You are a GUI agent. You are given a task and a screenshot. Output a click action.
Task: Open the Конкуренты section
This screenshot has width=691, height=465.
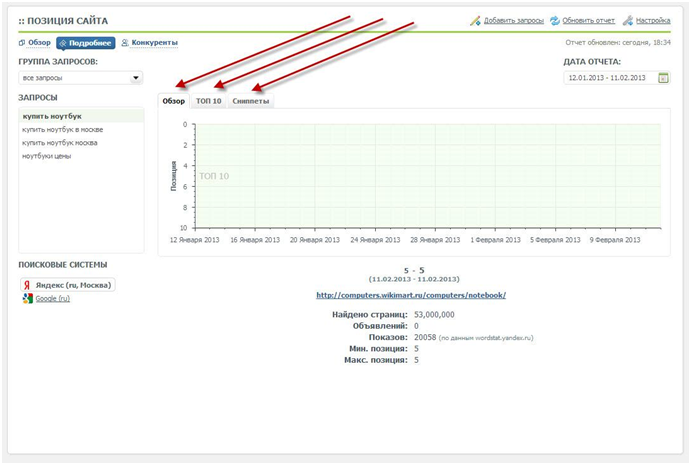tap(155, 43)
